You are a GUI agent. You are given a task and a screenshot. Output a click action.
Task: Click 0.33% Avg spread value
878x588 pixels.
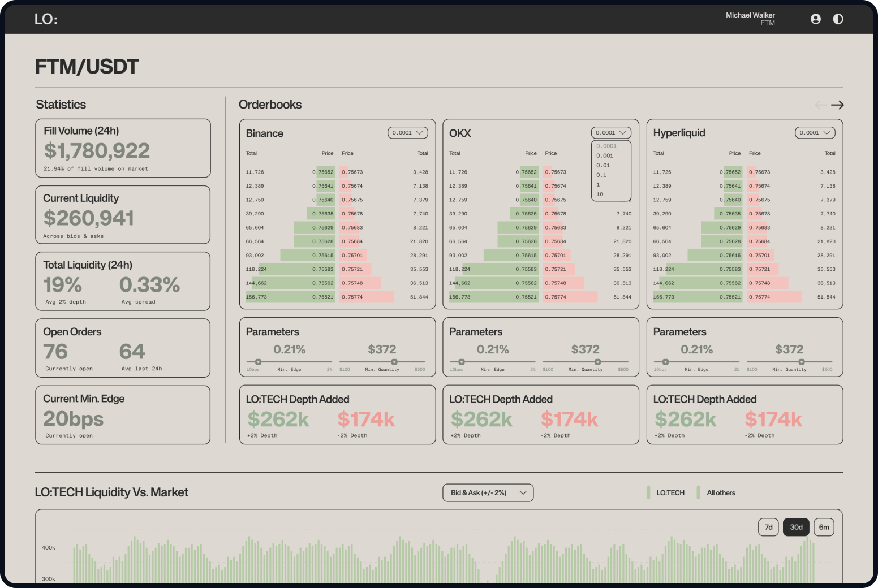[x=149, y=284]
